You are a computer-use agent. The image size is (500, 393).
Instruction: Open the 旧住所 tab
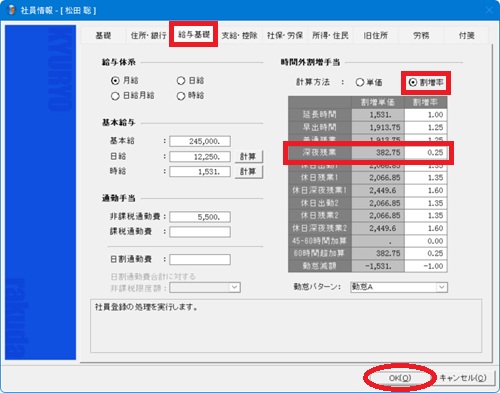tap(376, 35)
